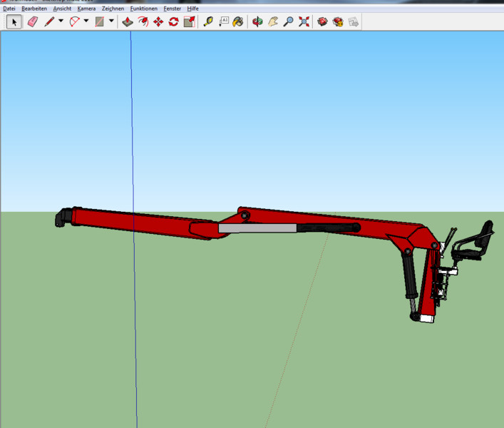This screenshot has width=504, height=428.
Task: Click the Rotate tool
Action: click(x=173, y=21)
